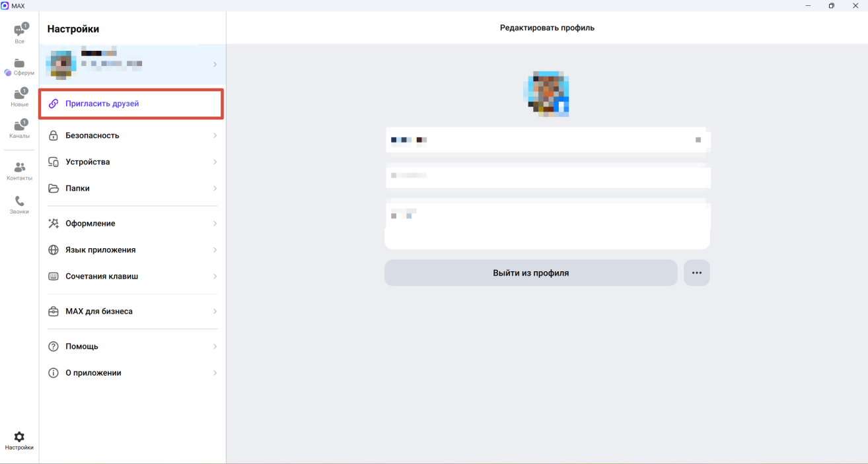The height and width of the screenshot is (464, 868).
Task: Select the Новые folder icon
Action: (19, 94)
